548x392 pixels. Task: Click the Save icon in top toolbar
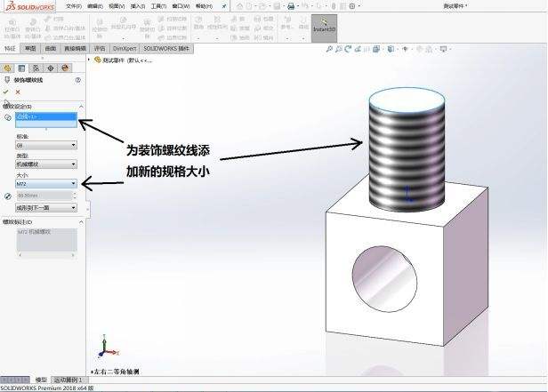pyautogui.click(x=277, y=6)
